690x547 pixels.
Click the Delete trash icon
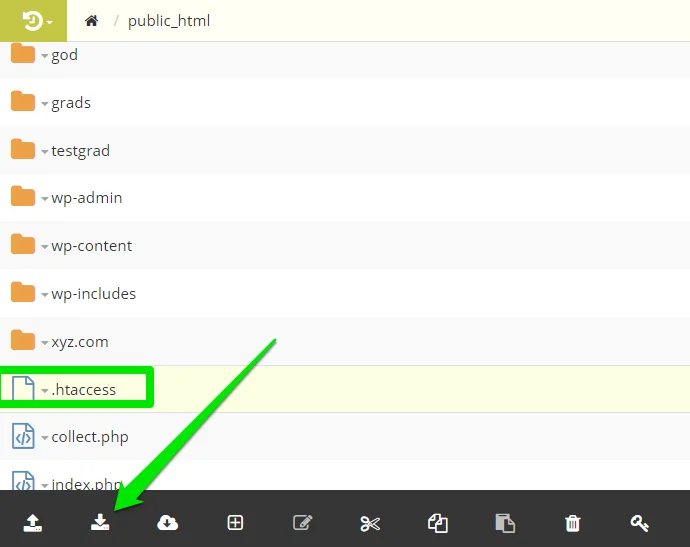573,523
